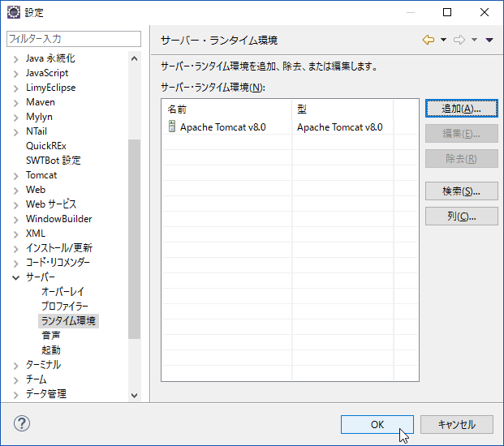Expand the XML tree node
Screen dimensions: 504x446
pyautogui.click(x=15, y=234)
